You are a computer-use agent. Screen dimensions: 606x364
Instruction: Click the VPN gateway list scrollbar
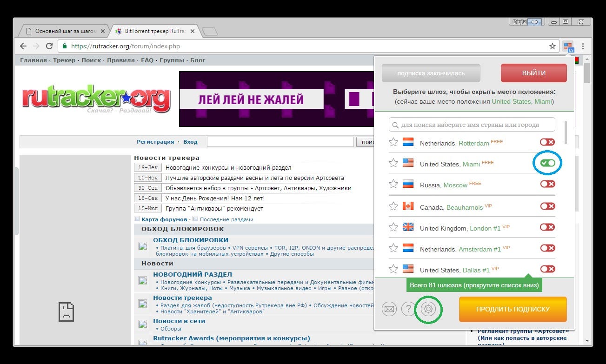point(566,133)
